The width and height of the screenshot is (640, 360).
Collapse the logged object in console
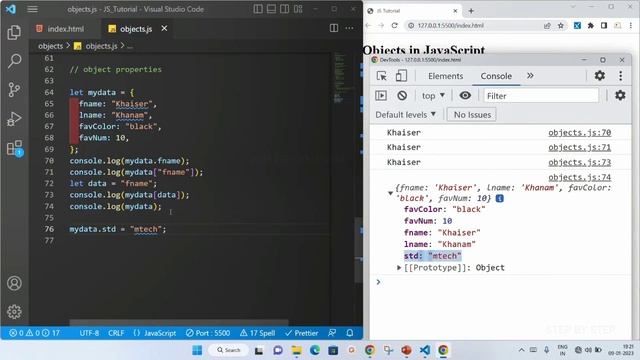coord(390,193)
